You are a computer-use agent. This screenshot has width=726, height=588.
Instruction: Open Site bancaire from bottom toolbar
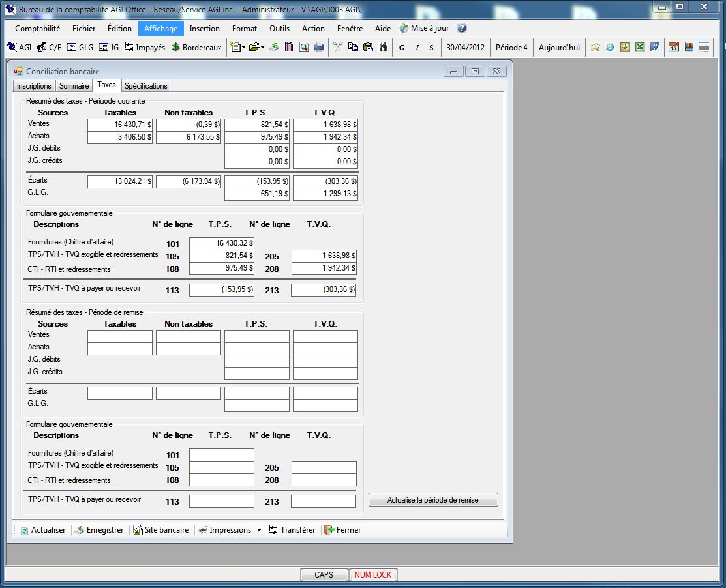point(160,530)
